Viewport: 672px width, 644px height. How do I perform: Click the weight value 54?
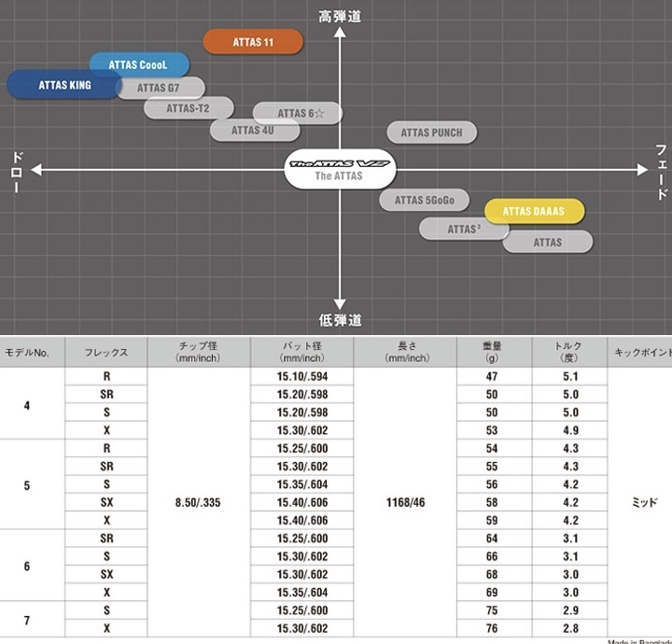pyautogui.click(x=492, y=448)
